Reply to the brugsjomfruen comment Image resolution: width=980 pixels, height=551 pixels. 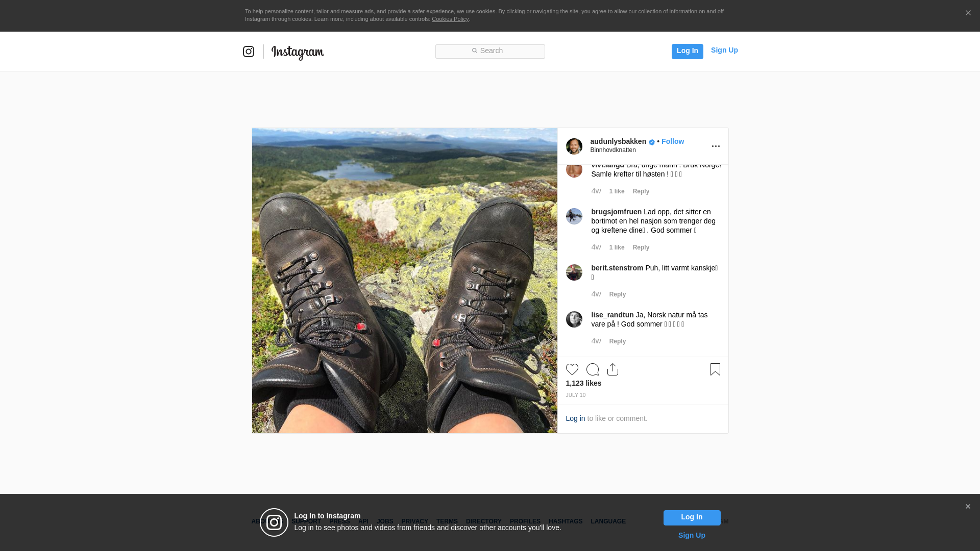point(641,247)
